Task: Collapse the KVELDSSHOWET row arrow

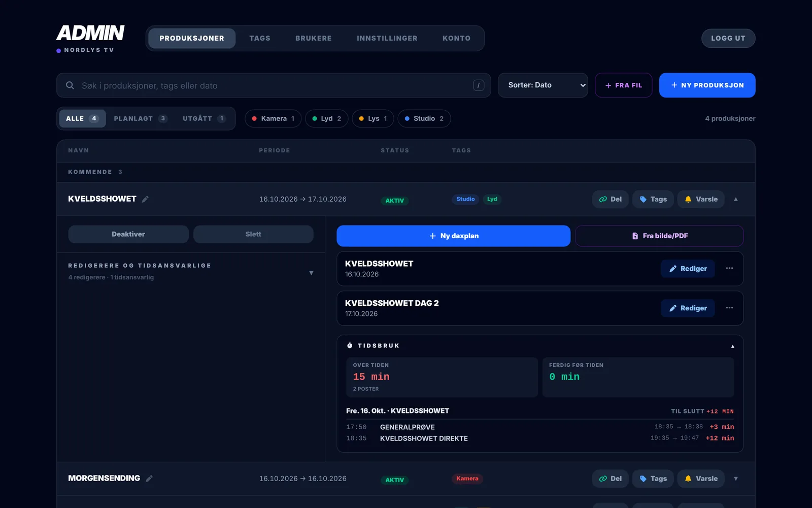Action: coord(736,199)
